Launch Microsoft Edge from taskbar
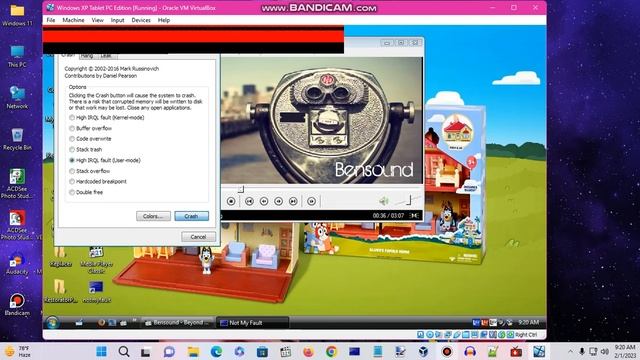 pos(216,351)
